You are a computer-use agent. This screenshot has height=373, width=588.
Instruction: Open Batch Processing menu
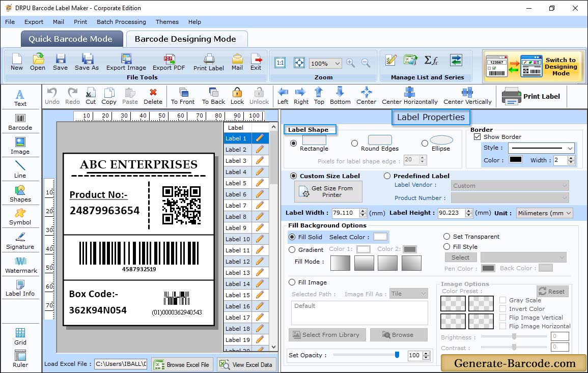[121, 22]
